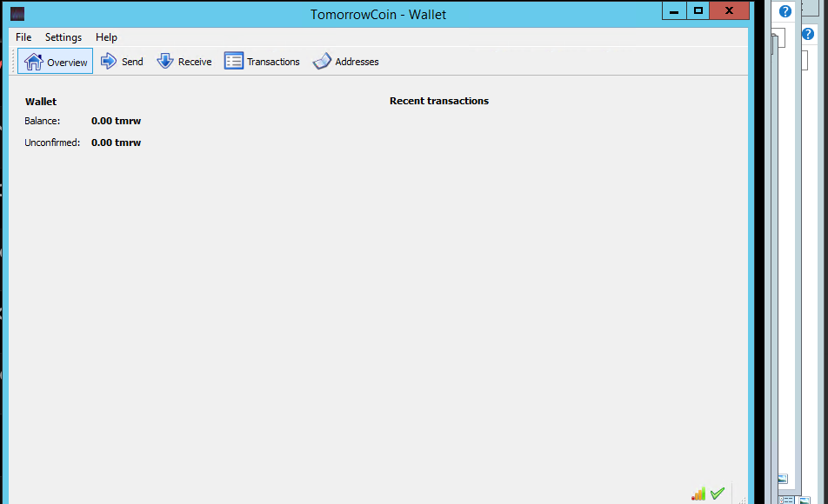Open the Receive coins page

click(x=184, y=61)
